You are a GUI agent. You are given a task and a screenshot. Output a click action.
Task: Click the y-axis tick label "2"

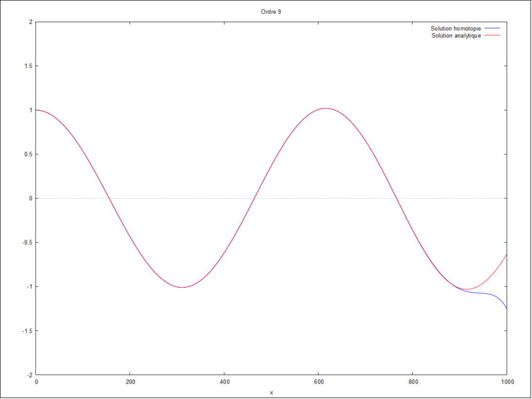(x=31, y=22)
